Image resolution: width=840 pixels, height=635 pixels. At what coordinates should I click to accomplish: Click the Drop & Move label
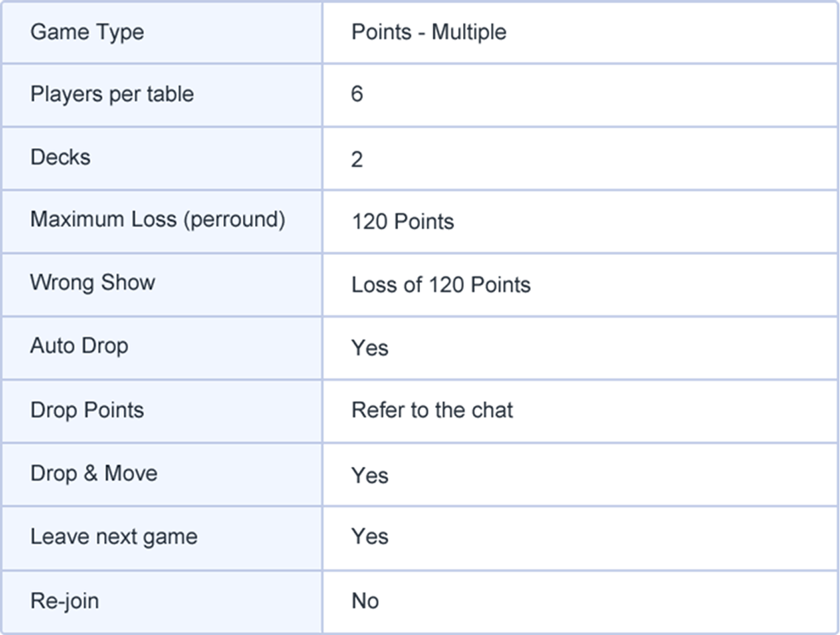(x=94, y=473)
